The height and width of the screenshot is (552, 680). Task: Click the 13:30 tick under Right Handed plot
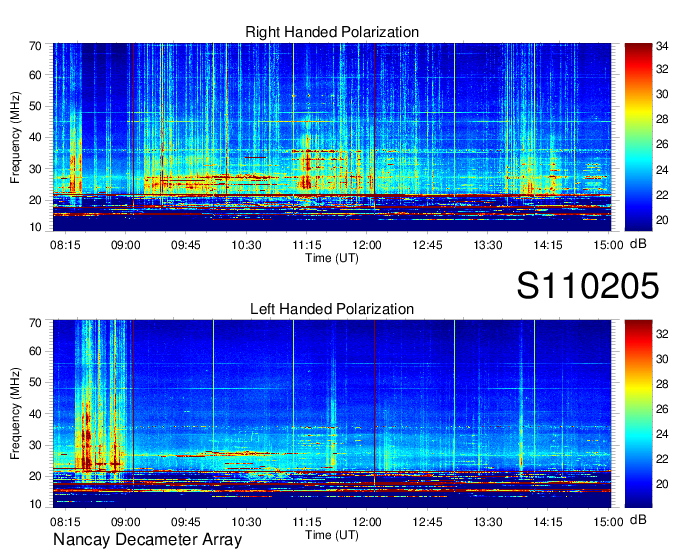[487, 245]
